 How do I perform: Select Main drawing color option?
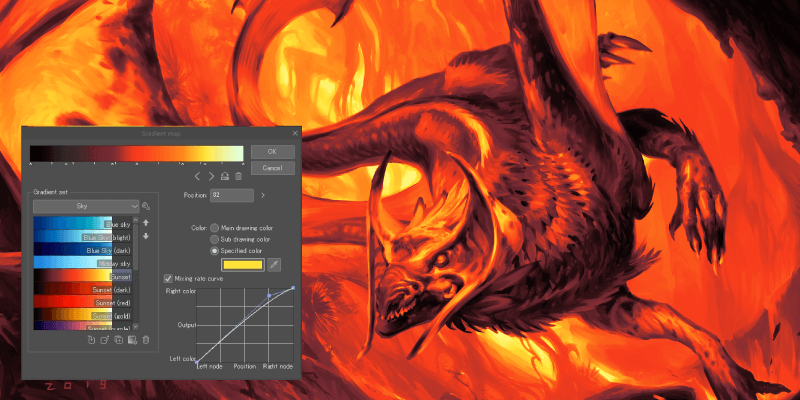[x=214, y=228]
